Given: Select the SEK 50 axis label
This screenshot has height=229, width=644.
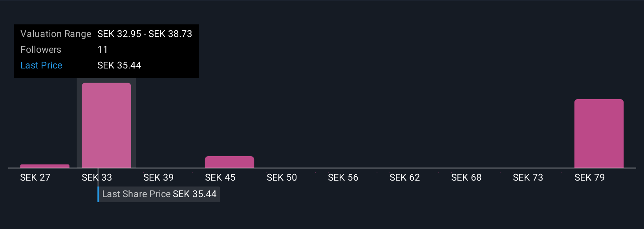Looking at the screenshot, I should point(282,177).
